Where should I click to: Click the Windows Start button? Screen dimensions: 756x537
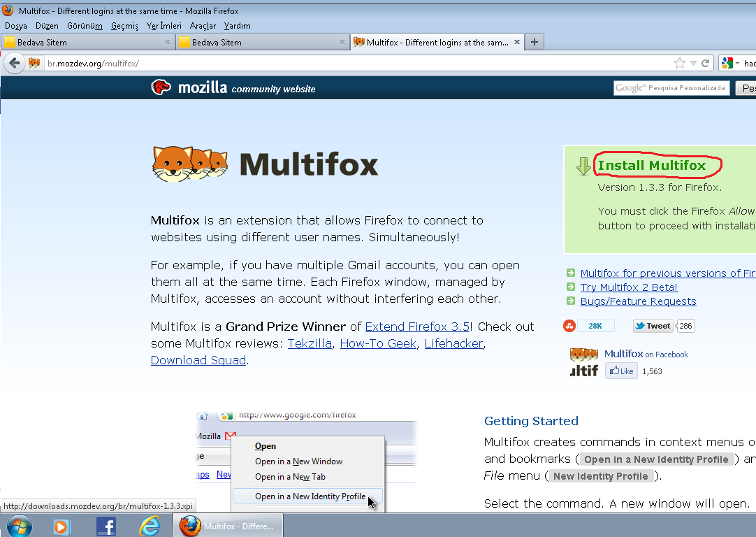pyautogui.click(x=18, y=526)
